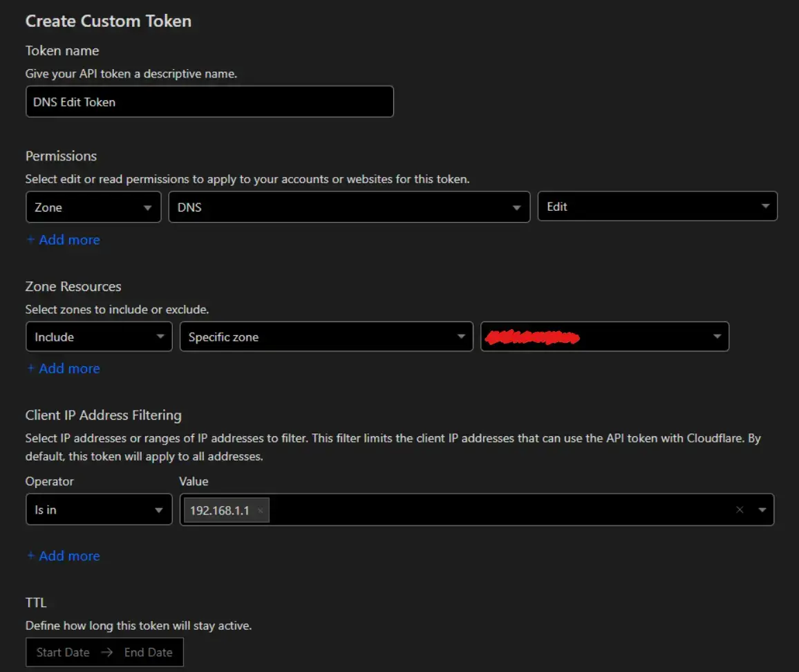Open the DNS permission dropdown

tap(349, 207)
